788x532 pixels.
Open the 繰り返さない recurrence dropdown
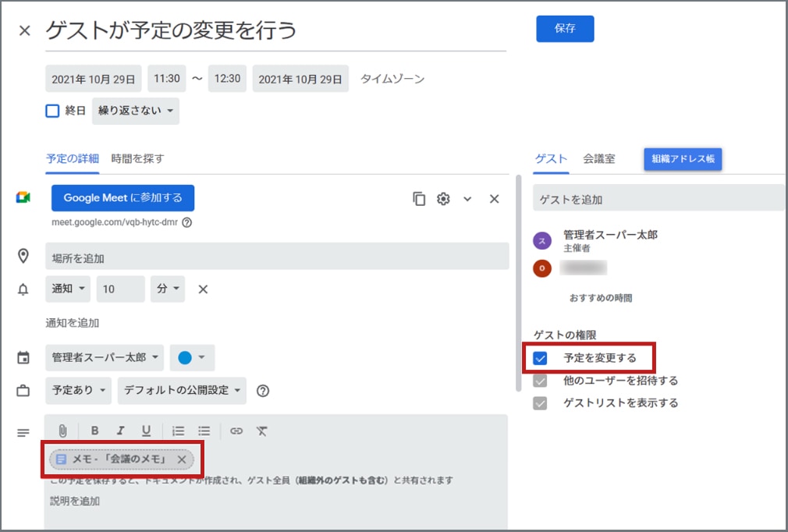tap(135, 110)
